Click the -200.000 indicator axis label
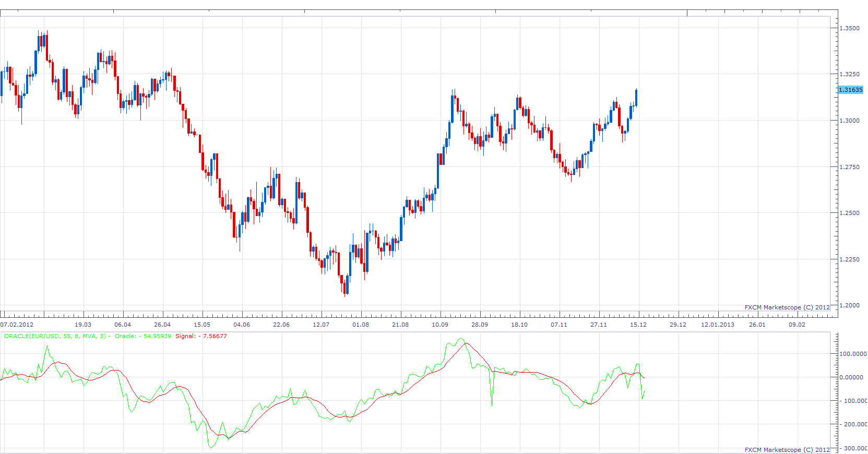Image resolution: width=868 pixels, height=454 pixels. (x=853, y=424)
